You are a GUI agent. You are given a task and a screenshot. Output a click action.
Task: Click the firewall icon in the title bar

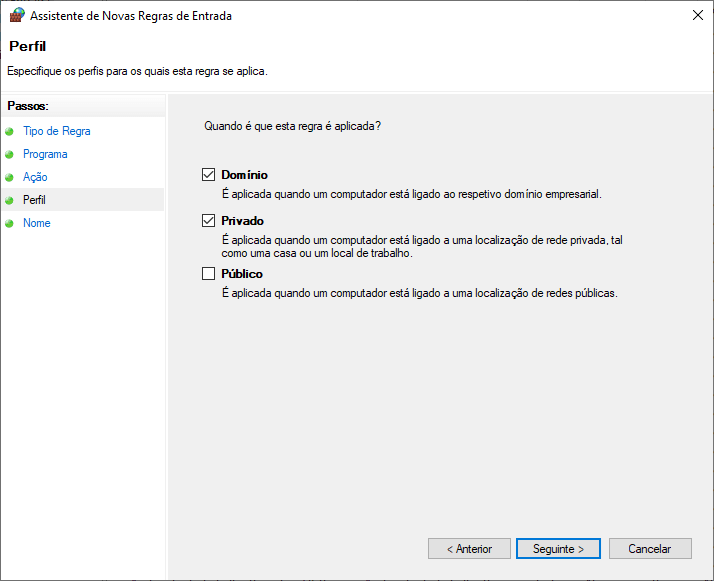pyautogui.click(x=17, y=15)
